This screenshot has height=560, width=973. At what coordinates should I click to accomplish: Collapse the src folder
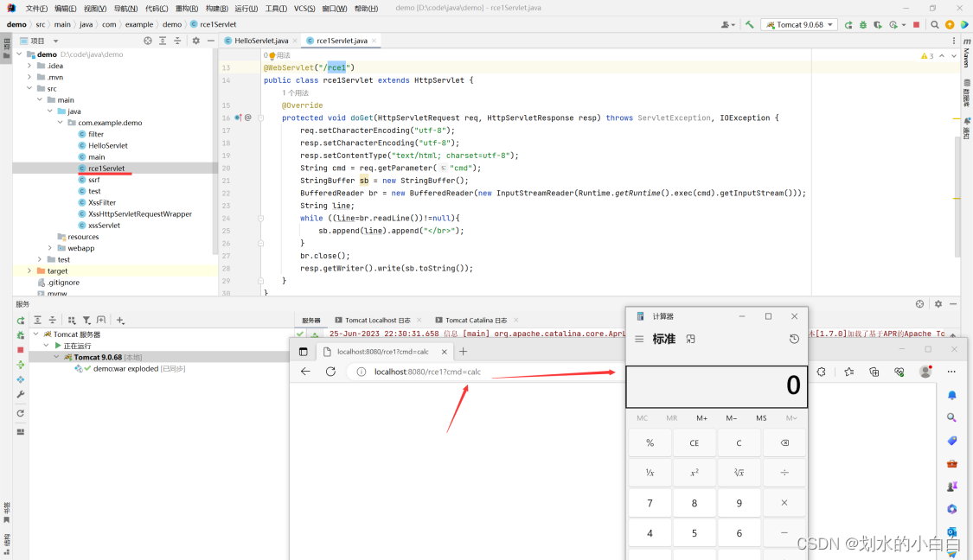click(29, 88)
